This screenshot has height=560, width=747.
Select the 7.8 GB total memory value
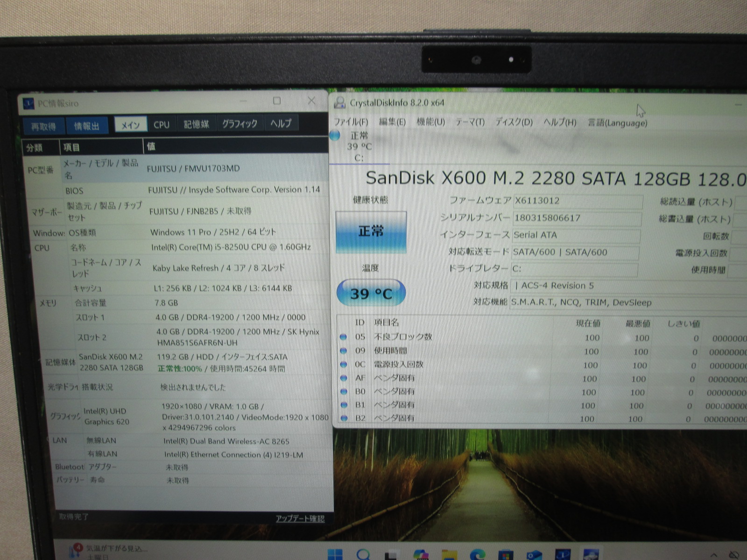pos(166,302)
